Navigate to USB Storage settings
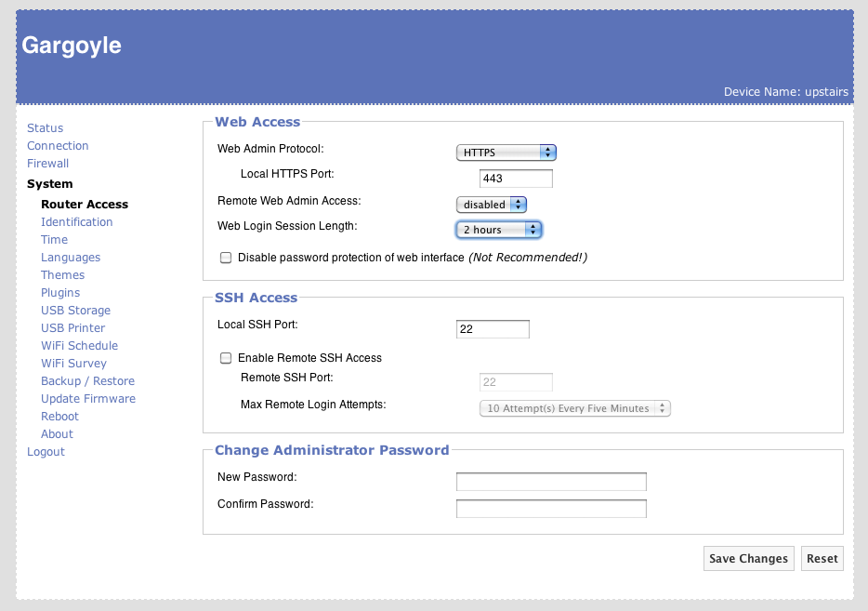 click(75, 311)
